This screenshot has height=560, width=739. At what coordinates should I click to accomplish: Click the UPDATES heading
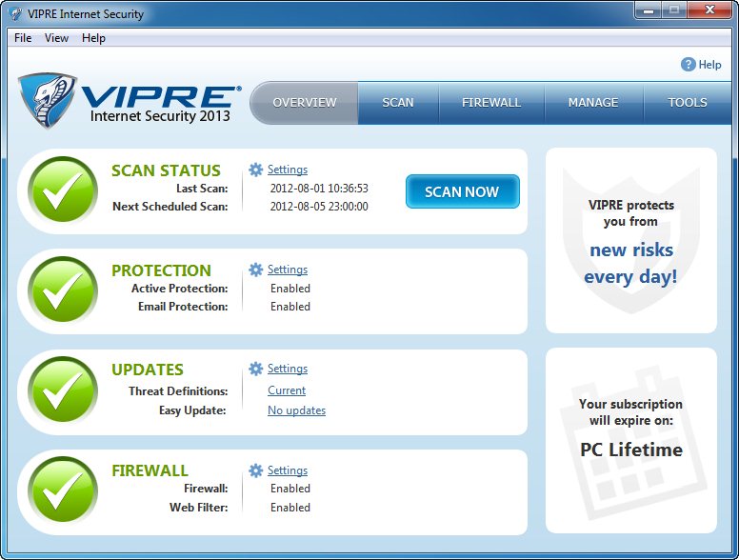(148, 370)
